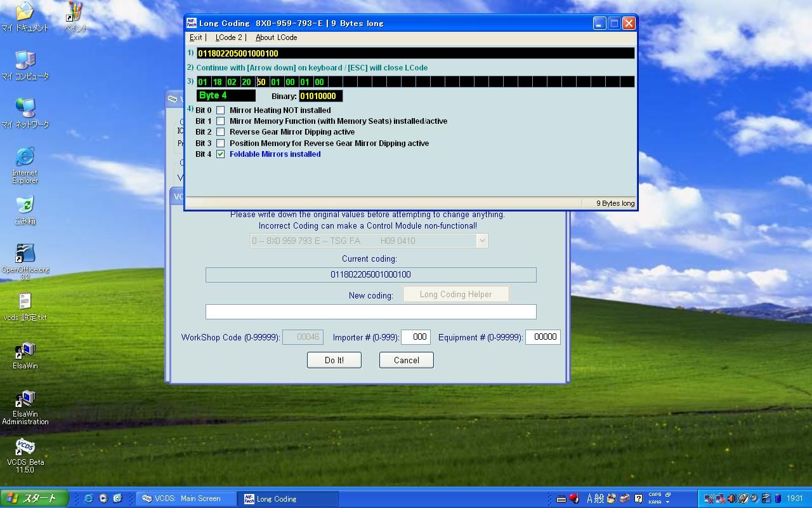The height and width of the screenshot is (508, 812).
Task: Select byte 0 cell showing 01
Action: point(203,81)
